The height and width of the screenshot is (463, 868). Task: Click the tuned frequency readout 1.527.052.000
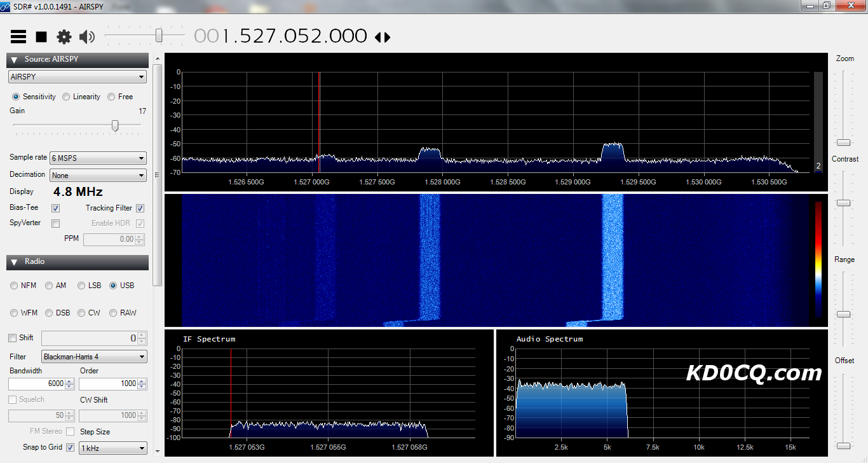coord(280,36)
